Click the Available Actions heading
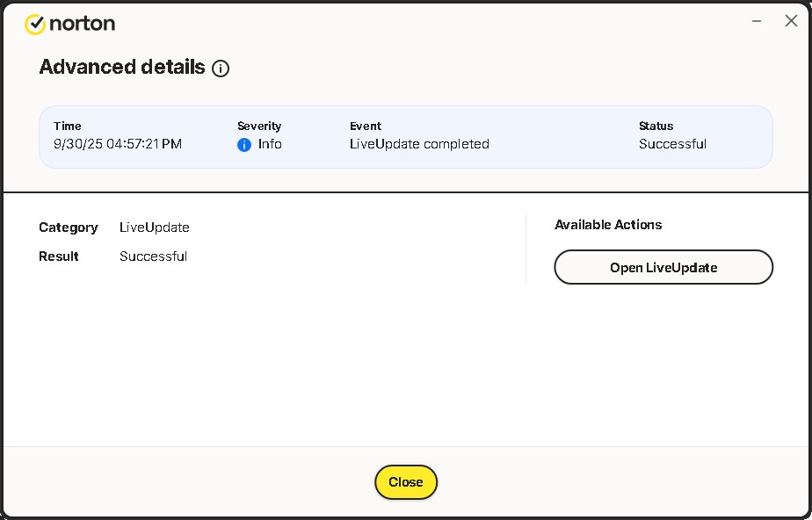 tap(608, 225)
